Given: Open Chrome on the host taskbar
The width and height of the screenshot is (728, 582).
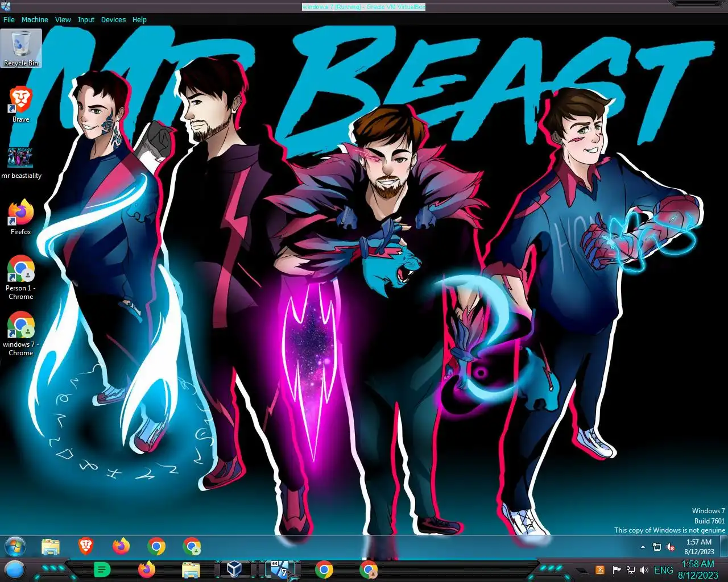Looking at the screenshot, I should click(324, 569).
